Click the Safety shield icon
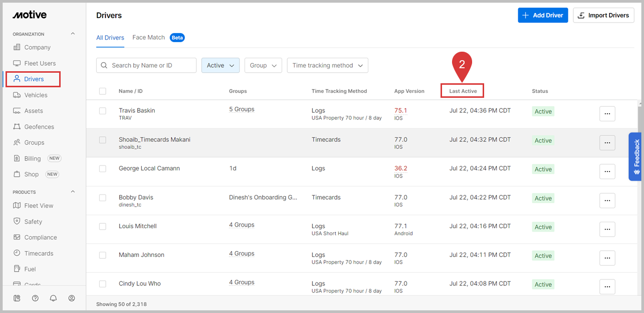Screen dimensions: 644x313 (17, 221)
